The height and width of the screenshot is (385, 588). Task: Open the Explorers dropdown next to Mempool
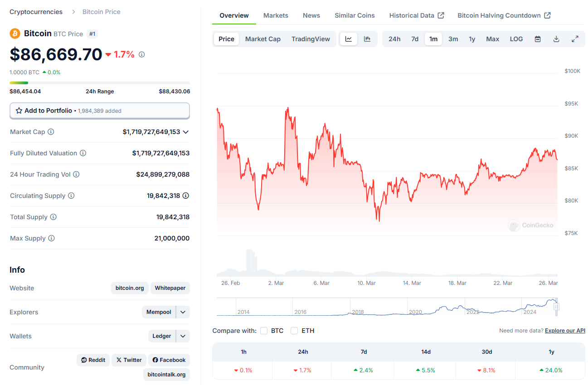tap(183, 312)
